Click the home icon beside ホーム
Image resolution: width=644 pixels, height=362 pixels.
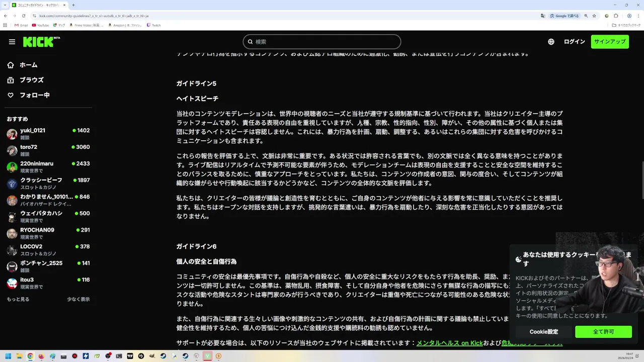[11, 65]
